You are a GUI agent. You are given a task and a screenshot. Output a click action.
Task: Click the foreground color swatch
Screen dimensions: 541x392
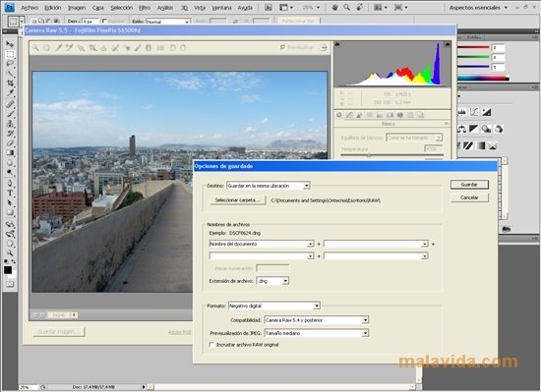point(8,270)
